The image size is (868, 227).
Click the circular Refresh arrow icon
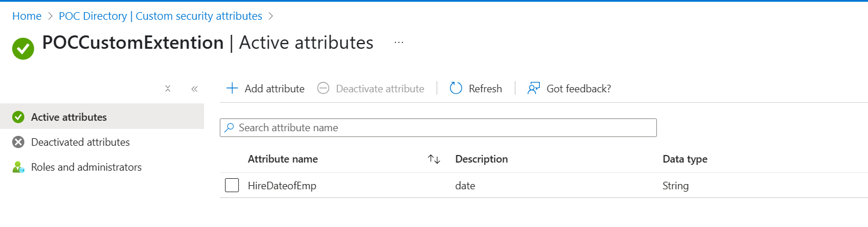click(456, 88)
